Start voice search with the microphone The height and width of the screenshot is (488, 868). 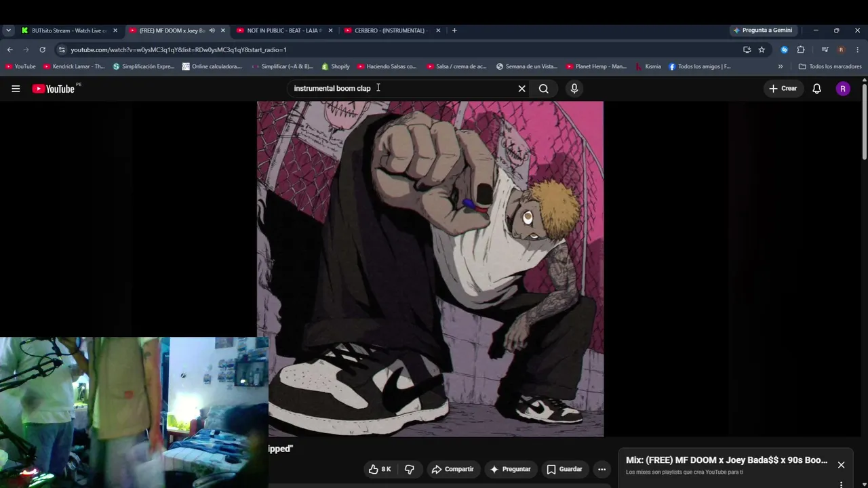(x=574, y=89)
